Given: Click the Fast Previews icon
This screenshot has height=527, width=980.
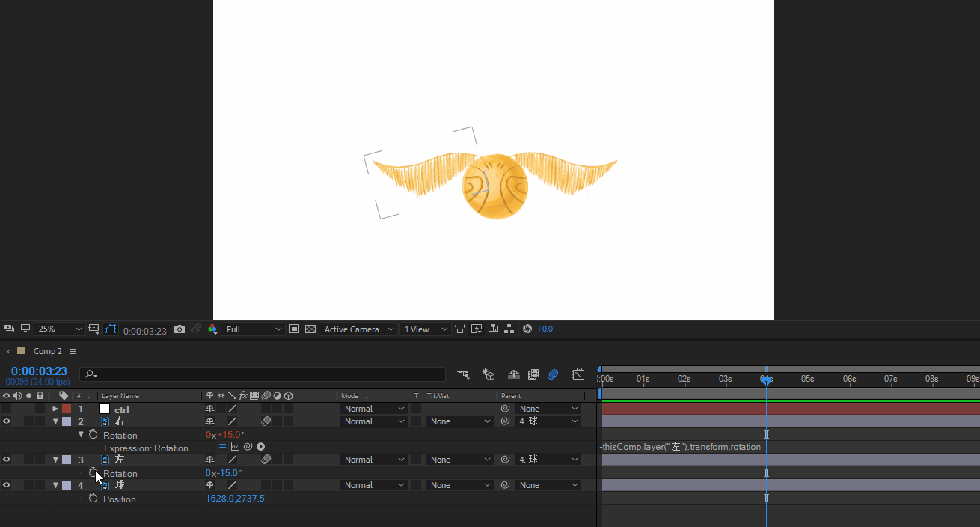Looking at the screenshot, I should [x=477, y=329].
